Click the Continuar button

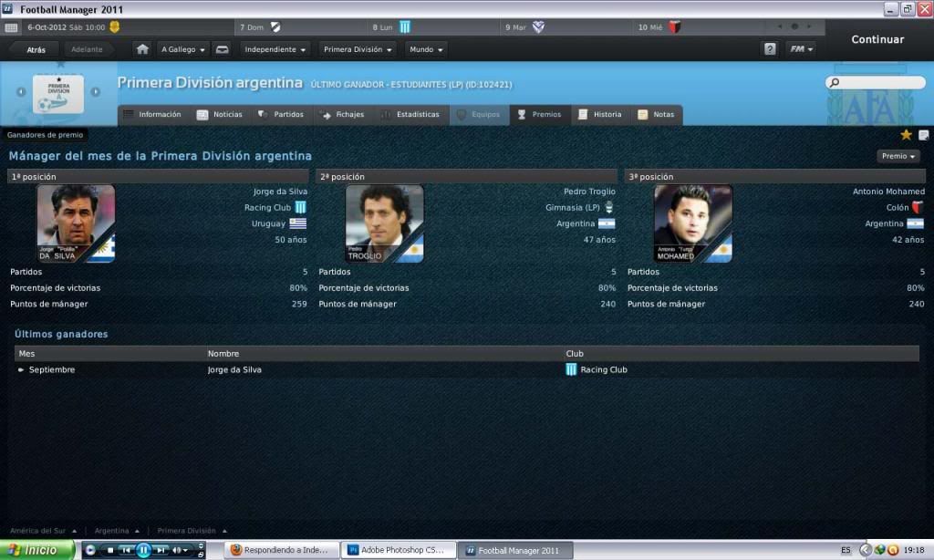point(877,39)
